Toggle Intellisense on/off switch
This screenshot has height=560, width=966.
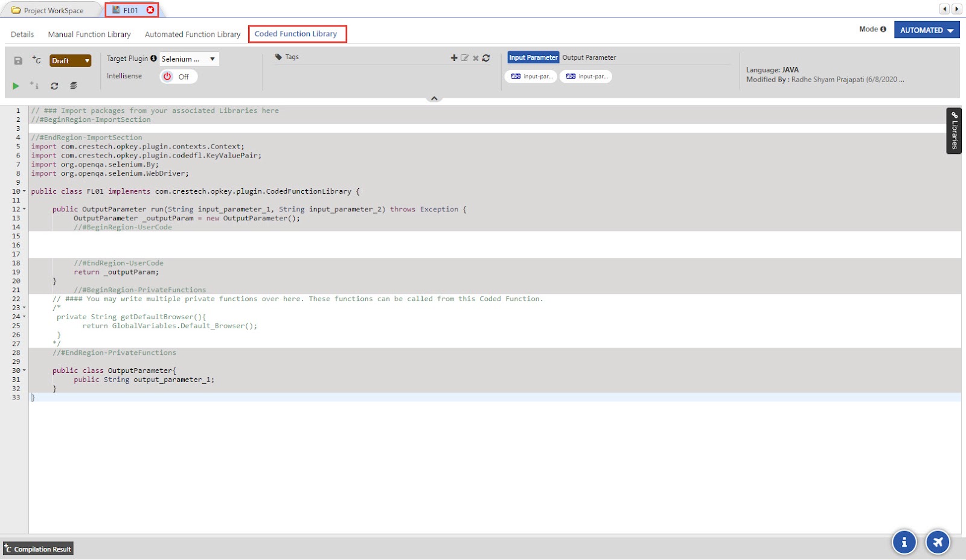pyautogui.click(x=178, y=77)
